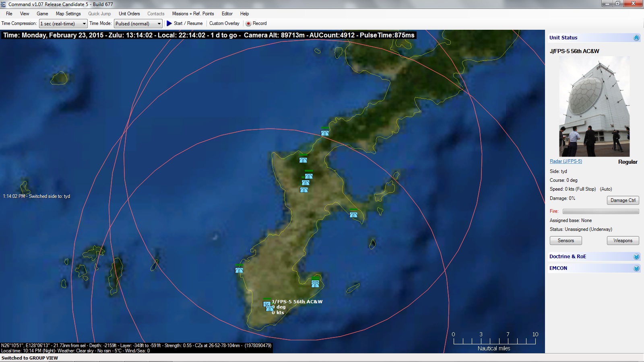
Task: Collapse the Unit Status panel
Action: (x=636, y=38)
